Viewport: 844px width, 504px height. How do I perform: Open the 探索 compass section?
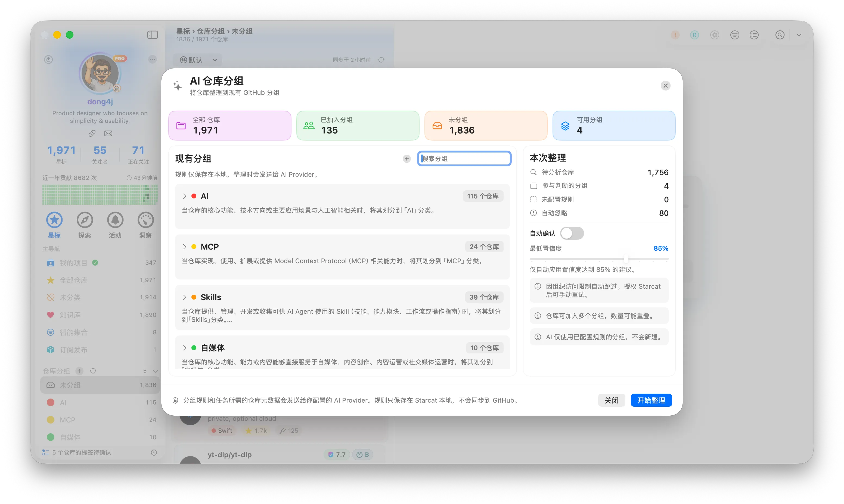(85, 225)
